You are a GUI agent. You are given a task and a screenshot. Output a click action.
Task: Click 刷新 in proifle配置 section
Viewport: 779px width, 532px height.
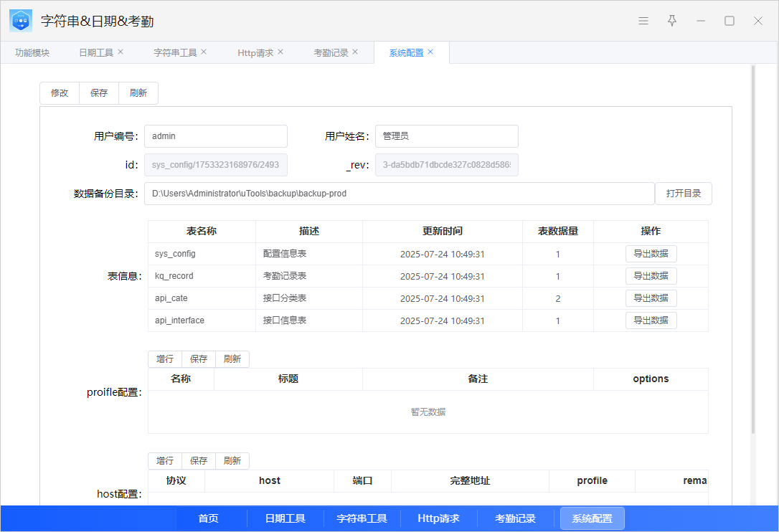[232, 359]
